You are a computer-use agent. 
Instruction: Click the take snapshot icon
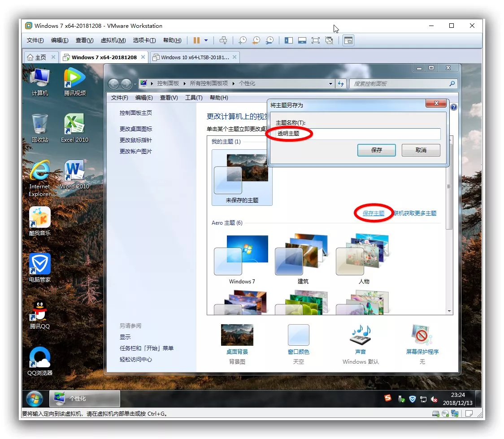pos(243,40)
